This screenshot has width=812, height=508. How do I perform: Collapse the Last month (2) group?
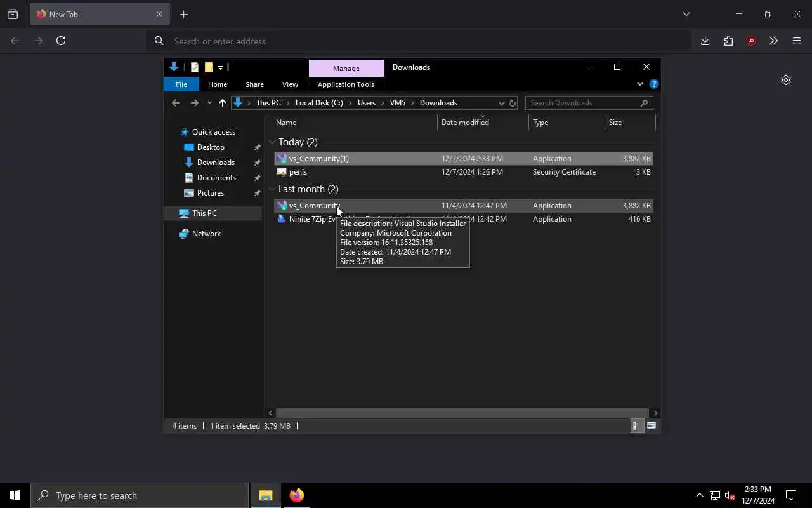[x=272, y=189]
